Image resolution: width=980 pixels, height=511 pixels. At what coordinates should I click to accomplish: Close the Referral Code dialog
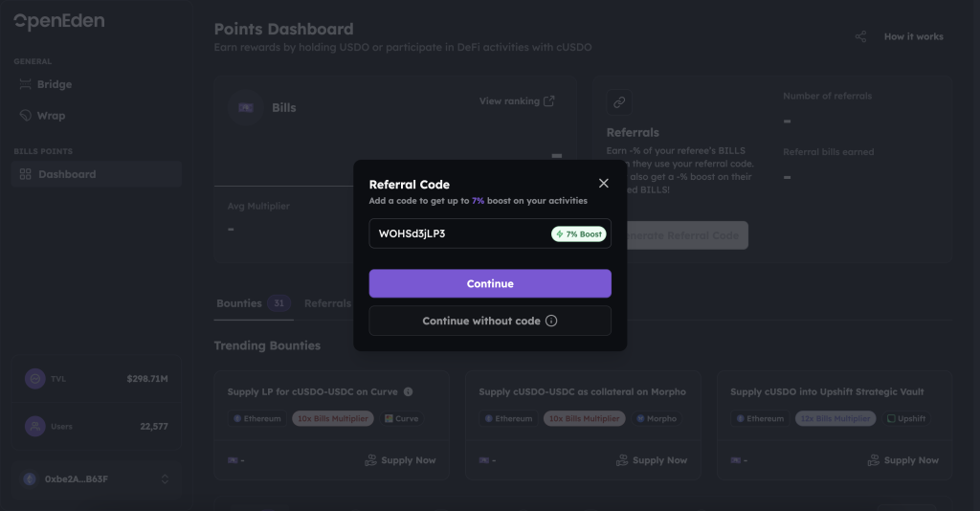(603, 184)
